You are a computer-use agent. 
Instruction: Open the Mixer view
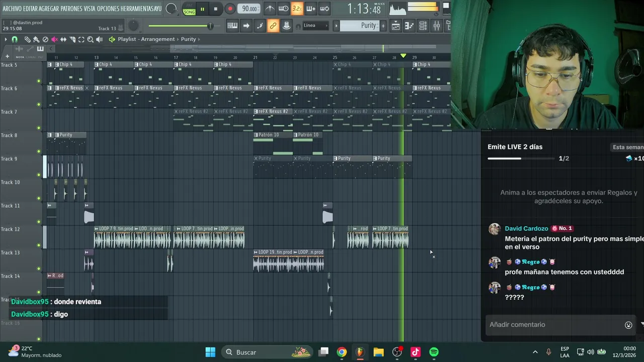pos(436,26)
